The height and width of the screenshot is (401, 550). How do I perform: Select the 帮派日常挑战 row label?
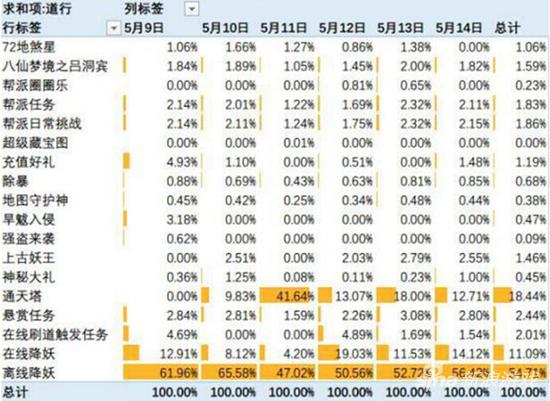click(x=42, y=124)
